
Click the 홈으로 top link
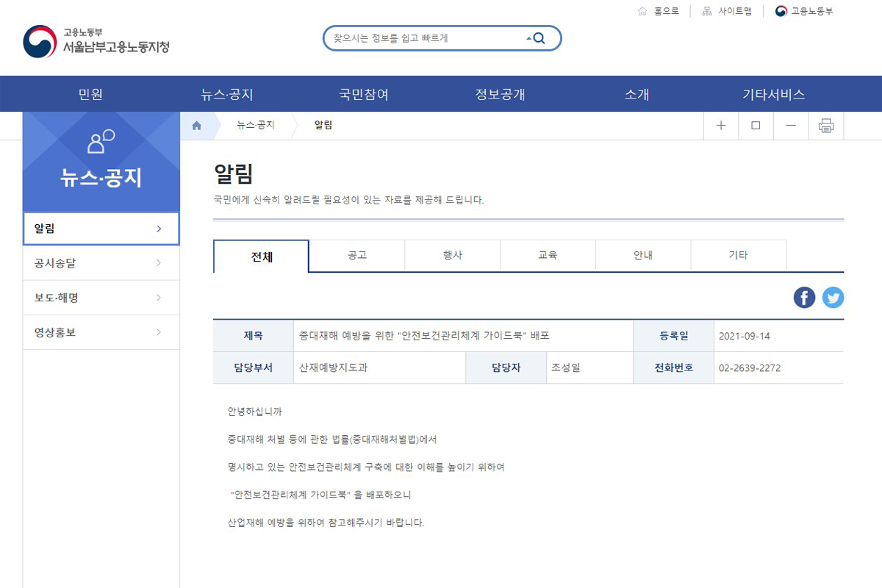coord(659,11)
